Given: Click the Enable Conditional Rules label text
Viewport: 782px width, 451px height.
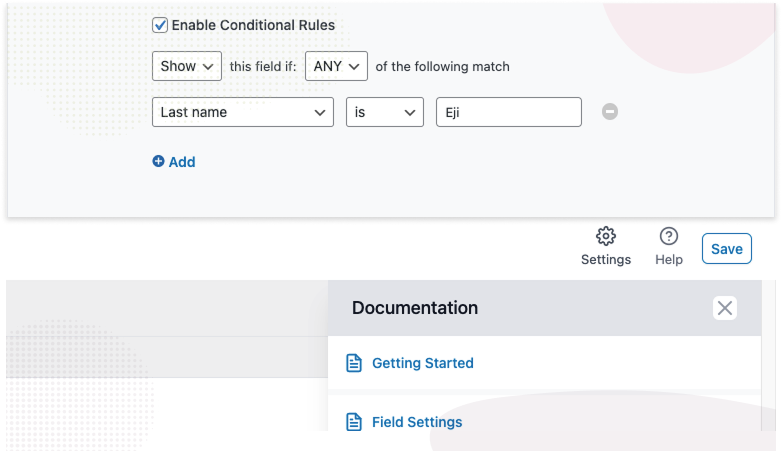Looking at the screenshot, I should (x=253, y=25).
